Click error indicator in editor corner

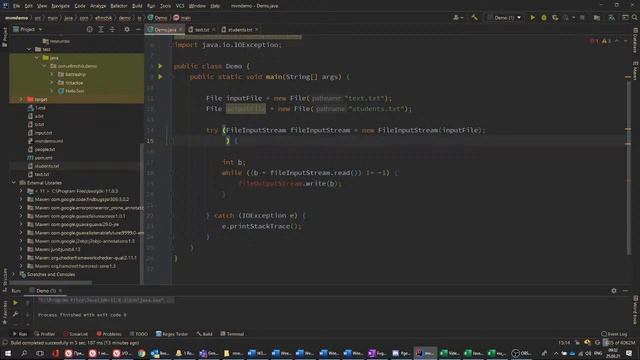[x=594, y=41]
